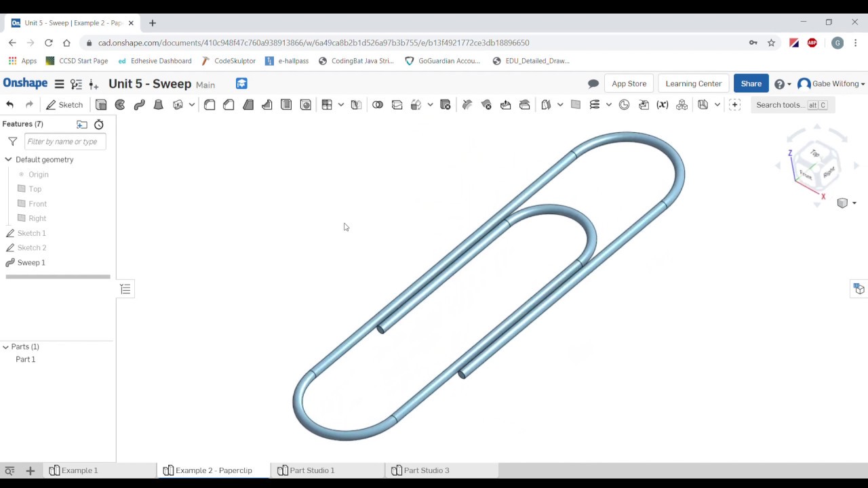Image resolution: width=868 pixels, height=488 pixels.
Task: Select the Extrude tool
Action: 101,104
